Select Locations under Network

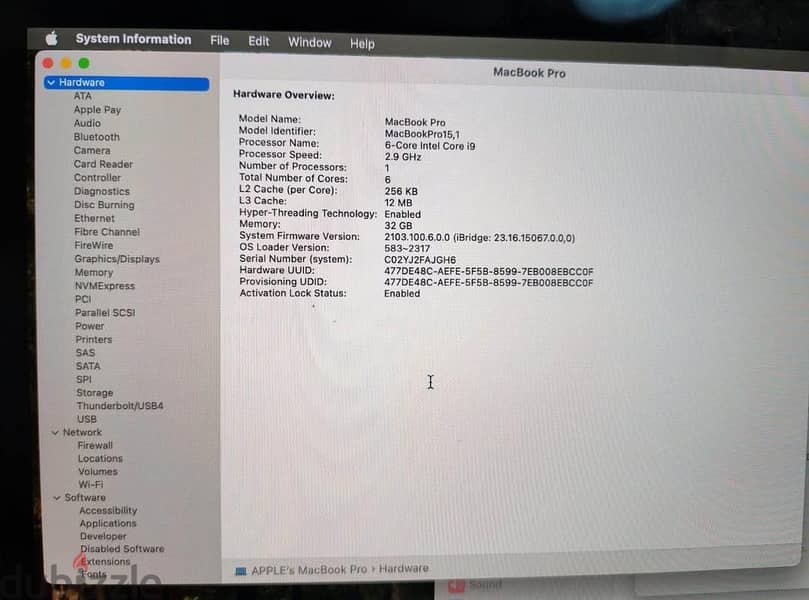(100, 459)
